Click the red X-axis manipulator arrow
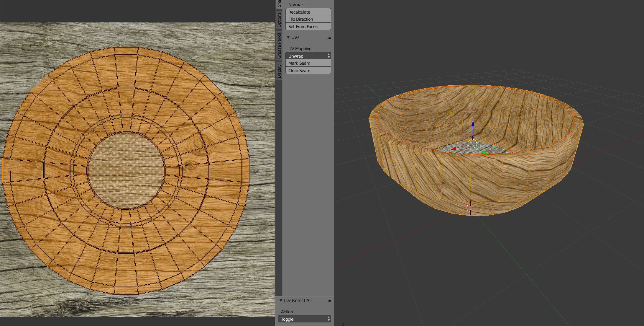The image size is (644, 326). click(454, 149)
